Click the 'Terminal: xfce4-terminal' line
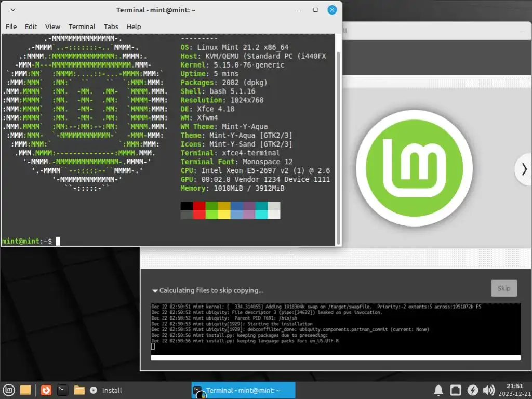This screenshot has height=399, width=532. tap(230, 153)
